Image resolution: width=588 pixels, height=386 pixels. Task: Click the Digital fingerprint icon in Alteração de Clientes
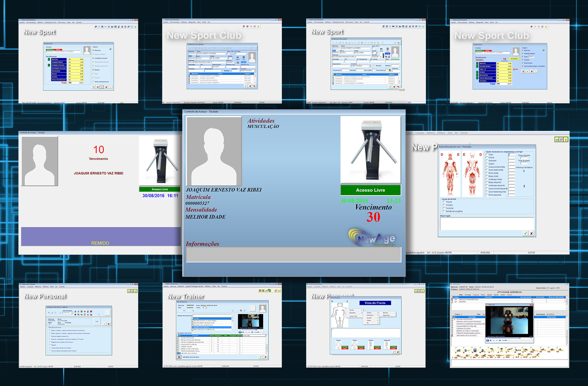238,57
